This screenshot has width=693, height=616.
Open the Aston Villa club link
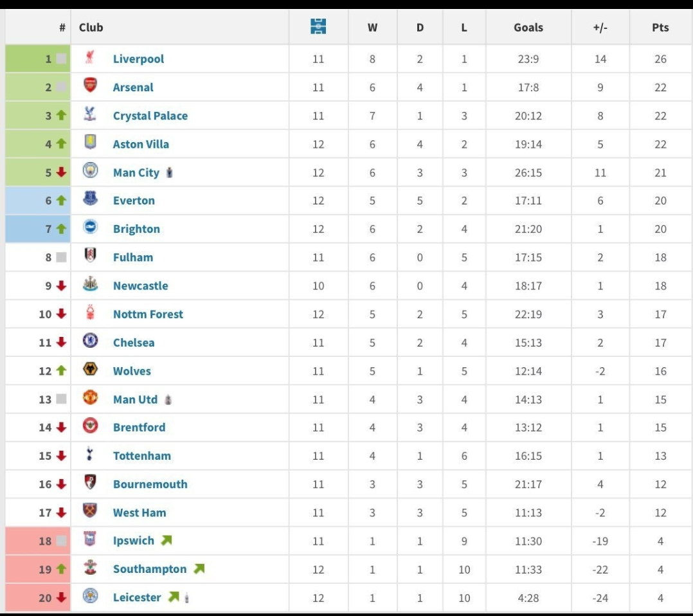point(141,144)
